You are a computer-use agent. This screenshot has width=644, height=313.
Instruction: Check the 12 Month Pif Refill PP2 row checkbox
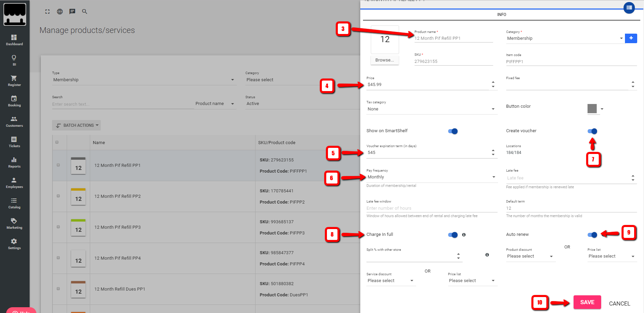58,196
